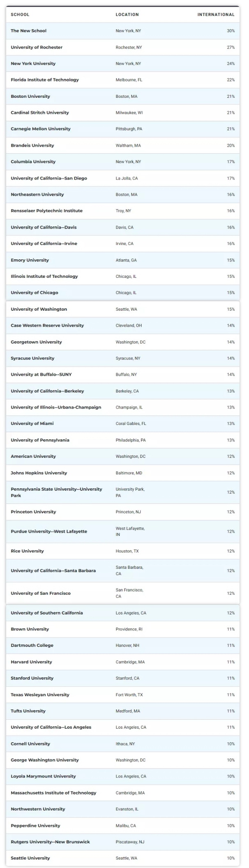Open The New School link
The image size is (249, 868).
tap(28, 31)
